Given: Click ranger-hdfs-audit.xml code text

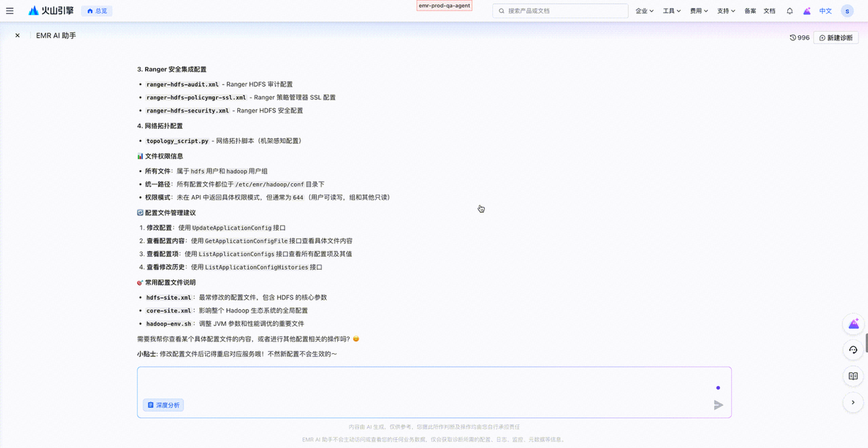Looking at the screenshot, I should point(182,85).
